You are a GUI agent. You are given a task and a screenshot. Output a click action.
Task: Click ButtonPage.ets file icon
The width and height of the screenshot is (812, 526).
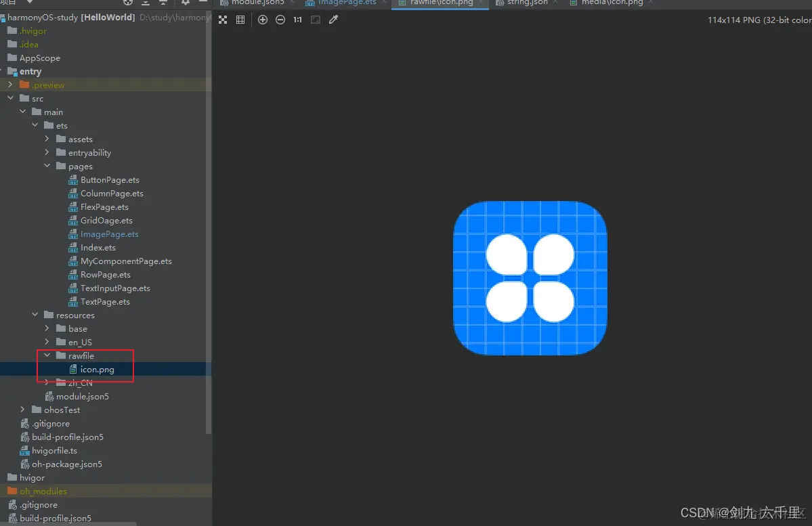pos(74,180)
